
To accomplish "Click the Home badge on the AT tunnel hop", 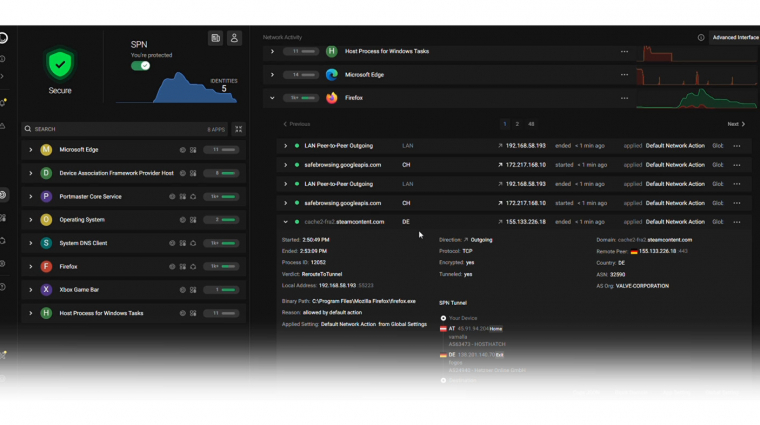I will (x=495, y=329).
